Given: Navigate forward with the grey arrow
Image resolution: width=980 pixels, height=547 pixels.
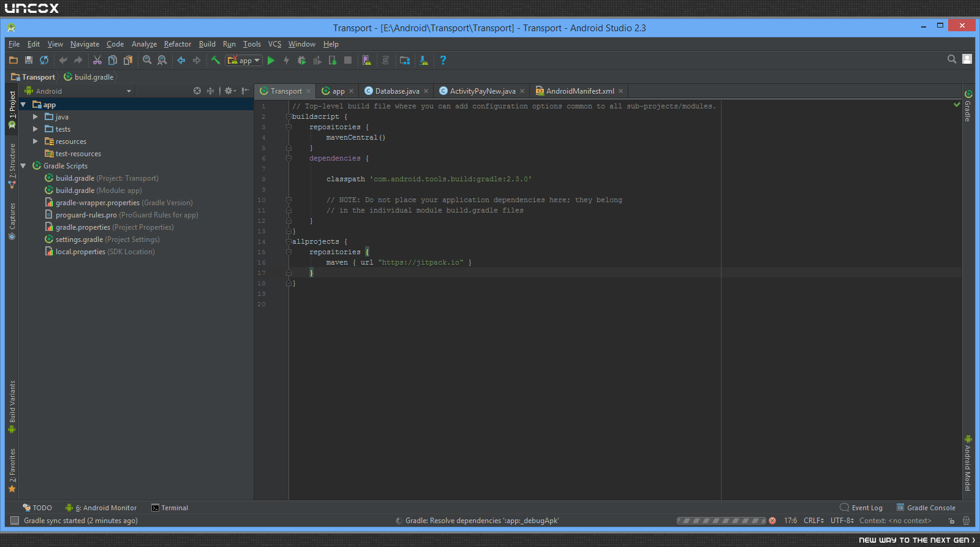Looking at the screenshot, I should pyautogui.click(x=197, y=60).
